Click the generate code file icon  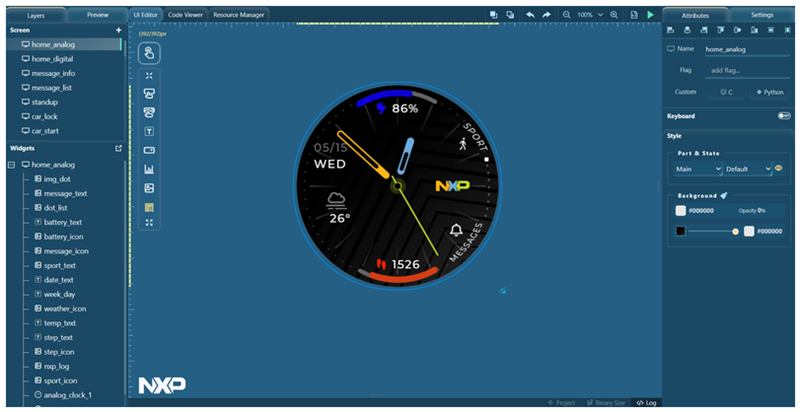tap(634, 15)
